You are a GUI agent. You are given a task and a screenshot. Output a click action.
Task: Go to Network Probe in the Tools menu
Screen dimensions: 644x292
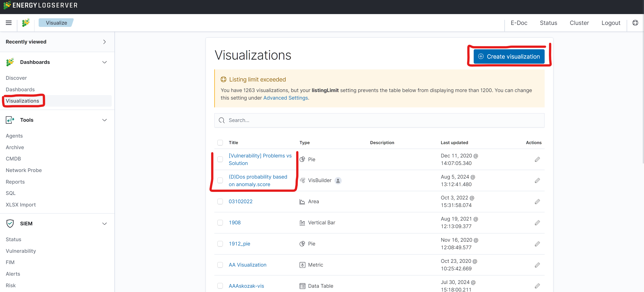pos(24,170)
